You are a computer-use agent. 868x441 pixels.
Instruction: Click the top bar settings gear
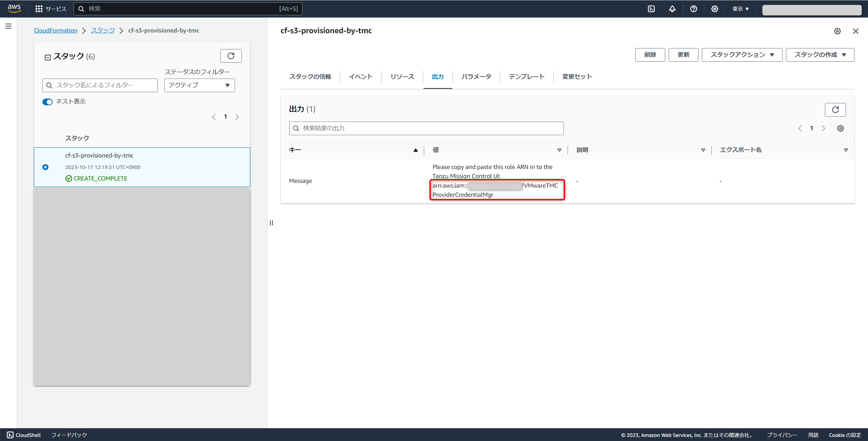[x=714, y=9]
